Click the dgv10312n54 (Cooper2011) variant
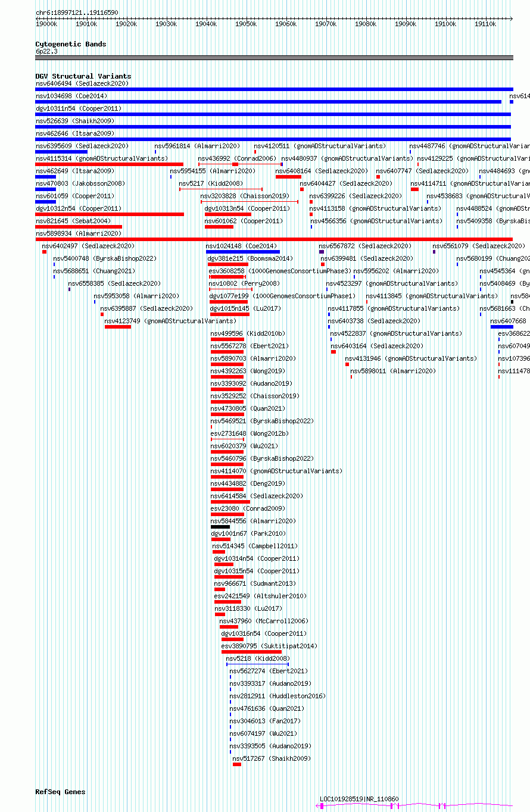The image size is (530, 812). (x=110, y=214)
